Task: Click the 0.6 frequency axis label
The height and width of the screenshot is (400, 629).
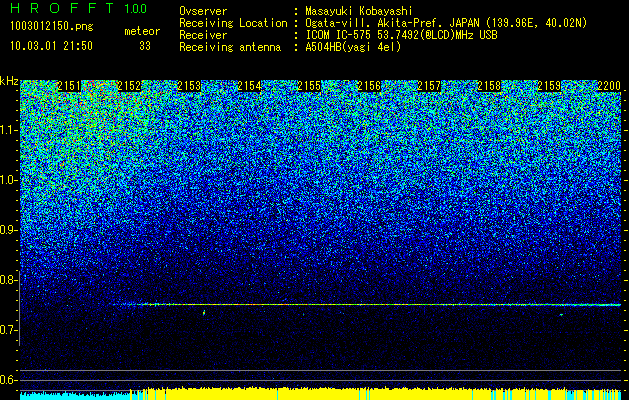Action: coord(8,380)
